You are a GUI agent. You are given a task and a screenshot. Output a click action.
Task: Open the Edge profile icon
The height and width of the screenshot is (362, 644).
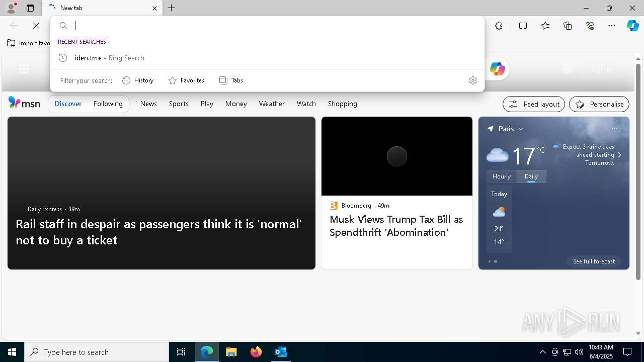coord(11,8)
